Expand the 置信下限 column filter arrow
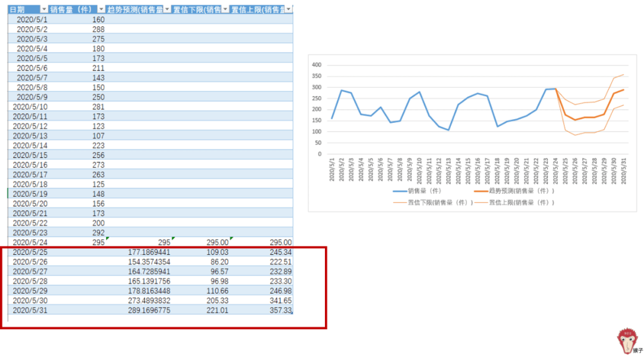644x355 pixels. (x=225, y=10)
